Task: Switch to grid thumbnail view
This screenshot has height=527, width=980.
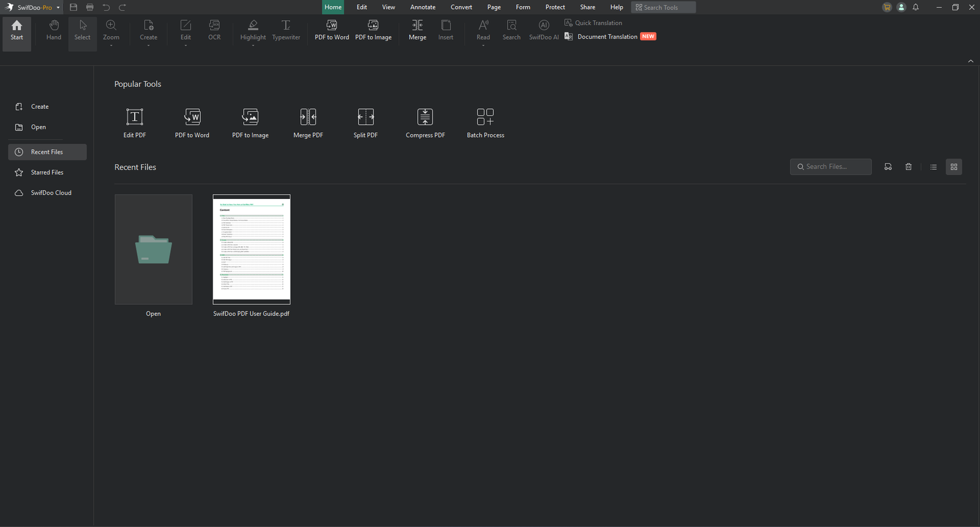Action: tap(954, 166)
